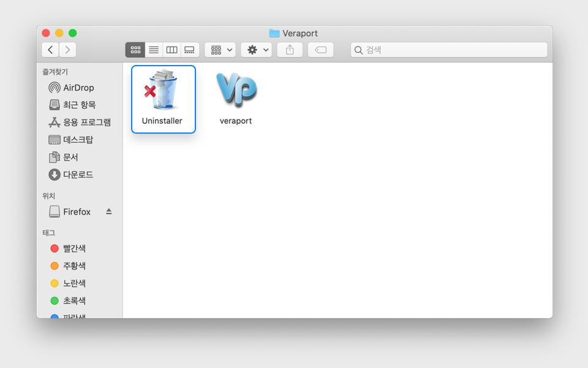Switch to icon view mode
The image size is (588, 368).
(135, 50)
